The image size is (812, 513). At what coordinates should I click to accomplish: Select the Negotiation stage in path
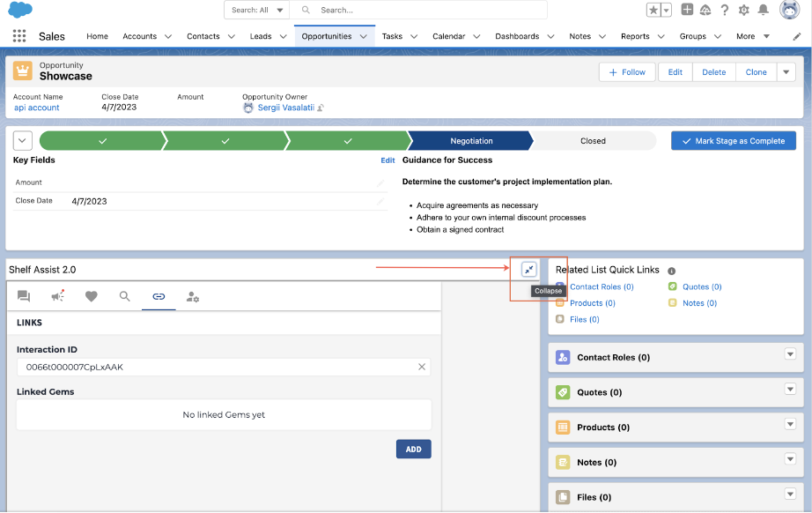[471, 140]
